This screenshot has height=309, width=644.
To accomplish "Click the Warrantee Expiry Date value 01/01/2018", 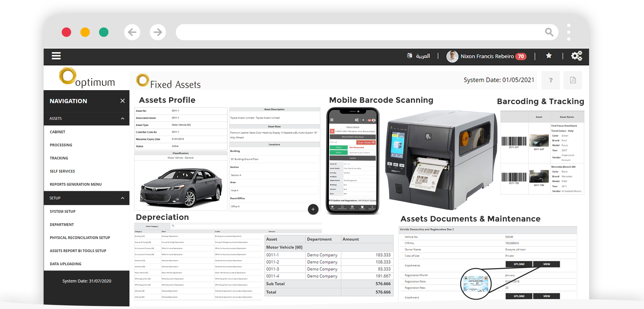I will (x=178, y=139).
